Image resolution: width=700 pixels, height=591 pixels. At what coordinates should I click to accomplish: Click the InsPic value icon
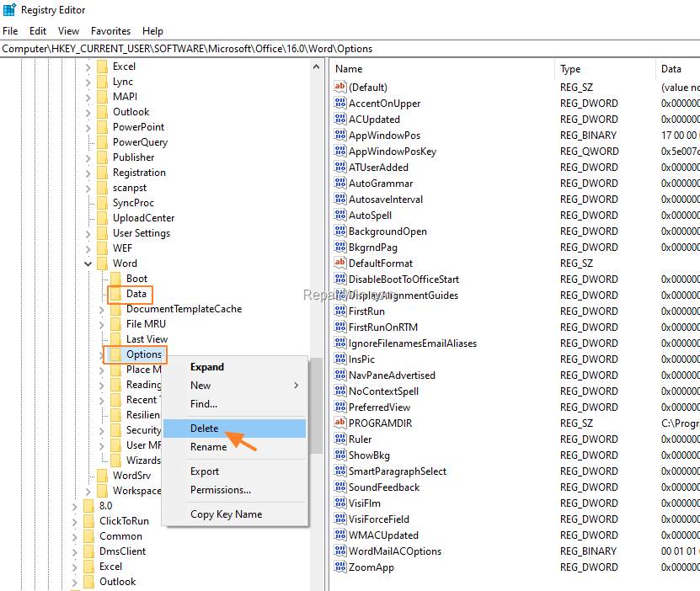pos(340,359)
